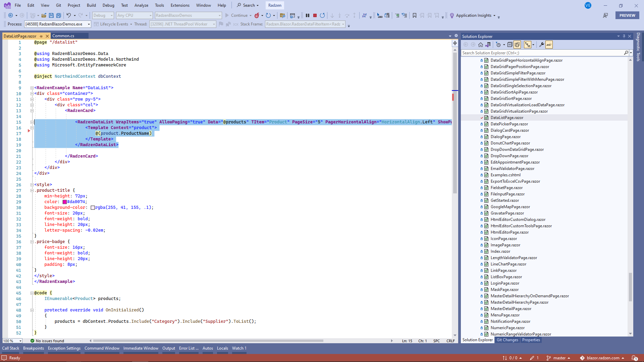Open the Stack Frame dropdown

click(305, 24)
